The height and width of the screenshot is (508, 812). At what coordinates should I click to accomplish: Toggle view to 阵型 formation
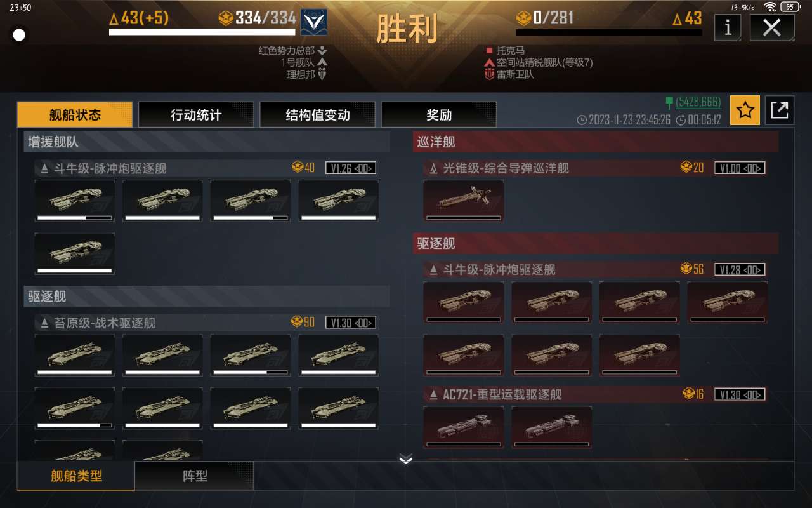coord(195,476)
